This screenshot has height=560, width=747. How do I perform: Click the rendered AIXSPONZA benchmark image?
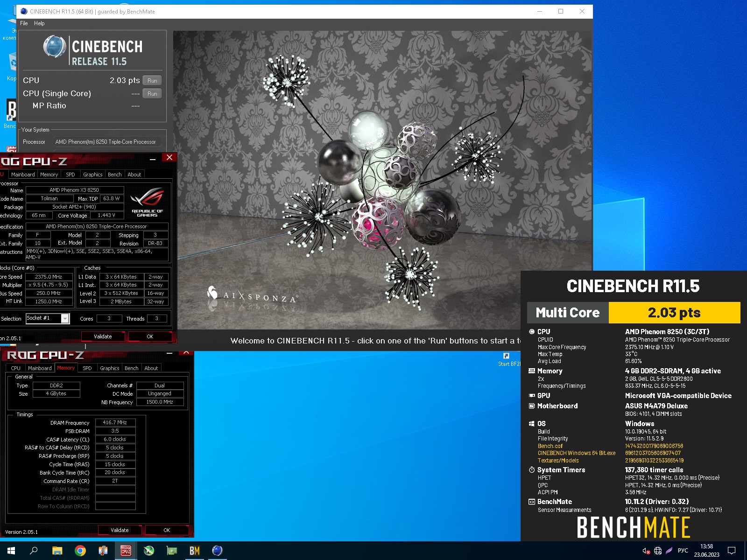click(382, 180)
